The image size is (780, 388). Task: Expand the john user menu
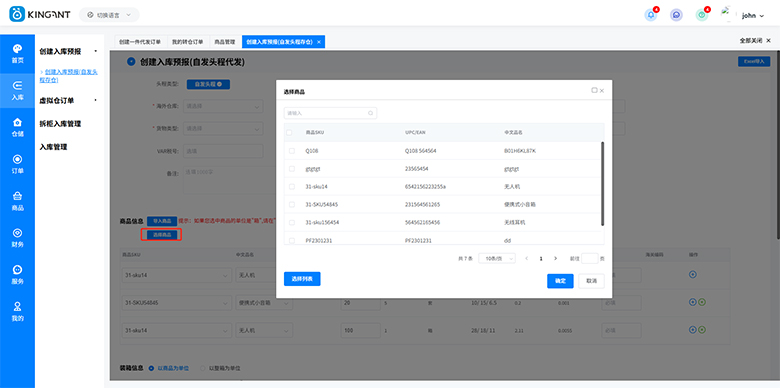pos(752,15)
